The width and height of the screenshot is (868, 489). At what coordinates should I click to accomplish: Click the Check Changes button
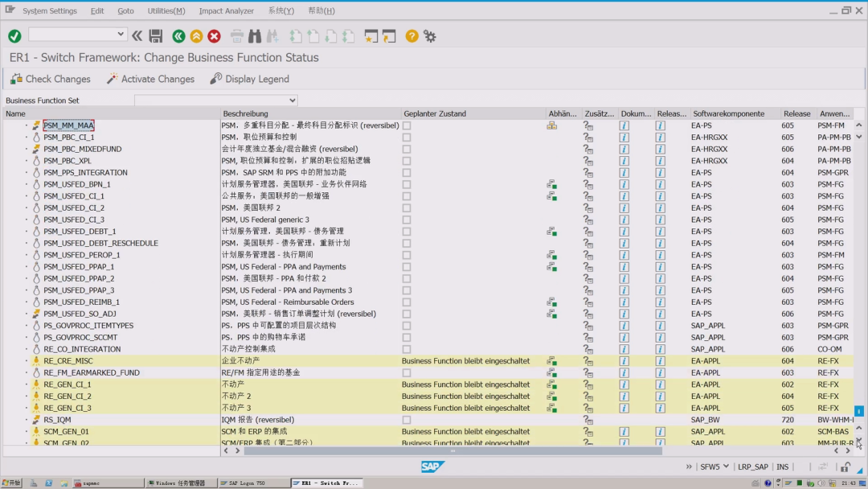(x=51, y=79)
